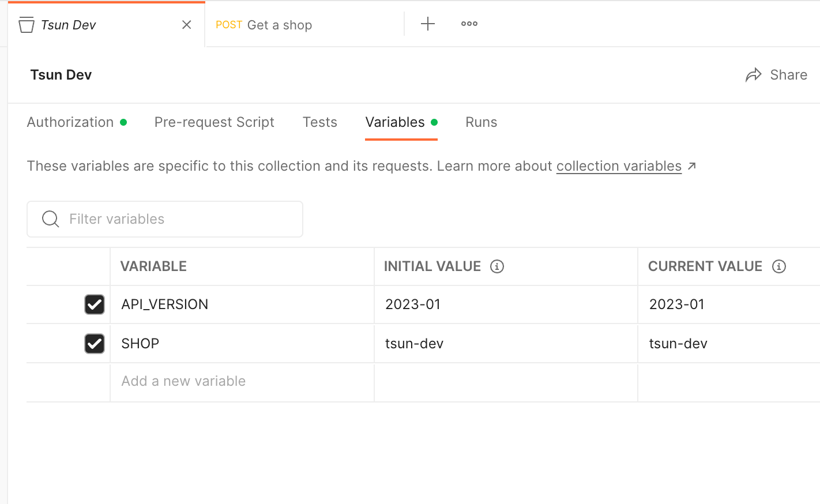Select the Tsun Dev tab

click(x=106, y=25)
